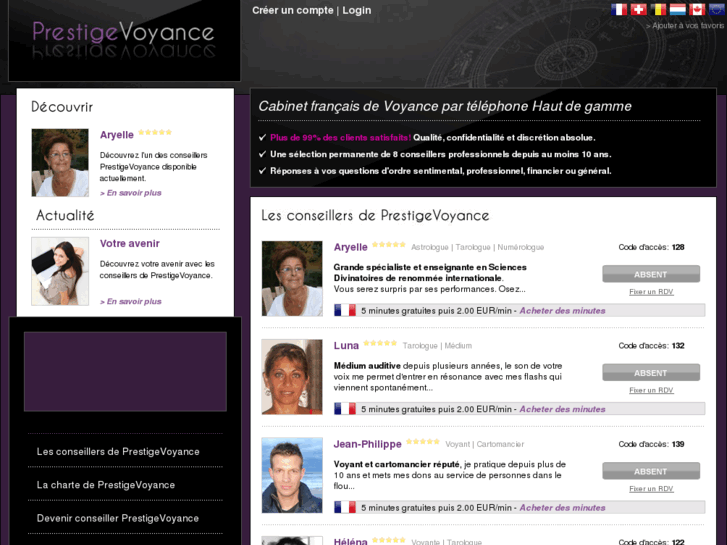Open the Login link

(x=357, y=10)
